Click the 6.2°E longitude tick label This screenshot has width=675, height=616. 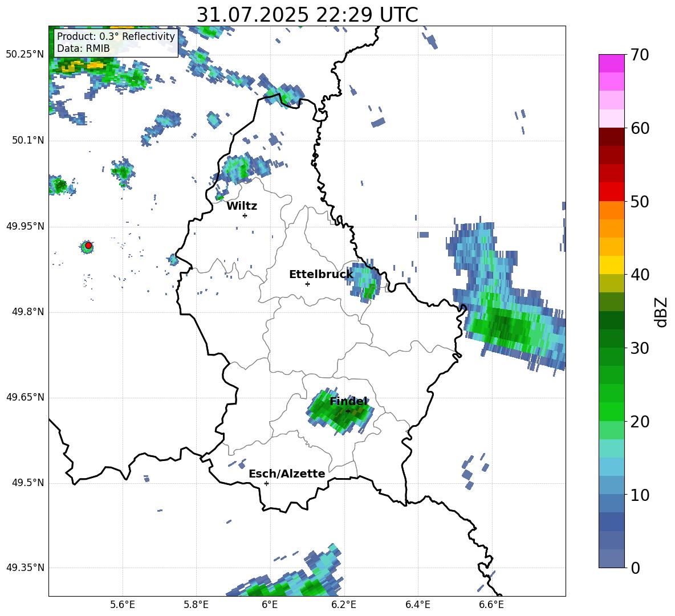point(344,605)
